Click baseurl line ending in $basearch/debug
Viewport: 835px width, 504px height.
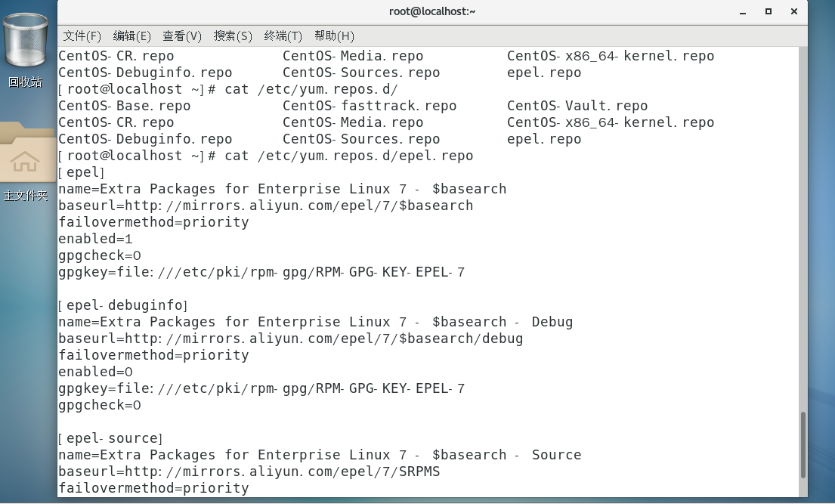291,339
